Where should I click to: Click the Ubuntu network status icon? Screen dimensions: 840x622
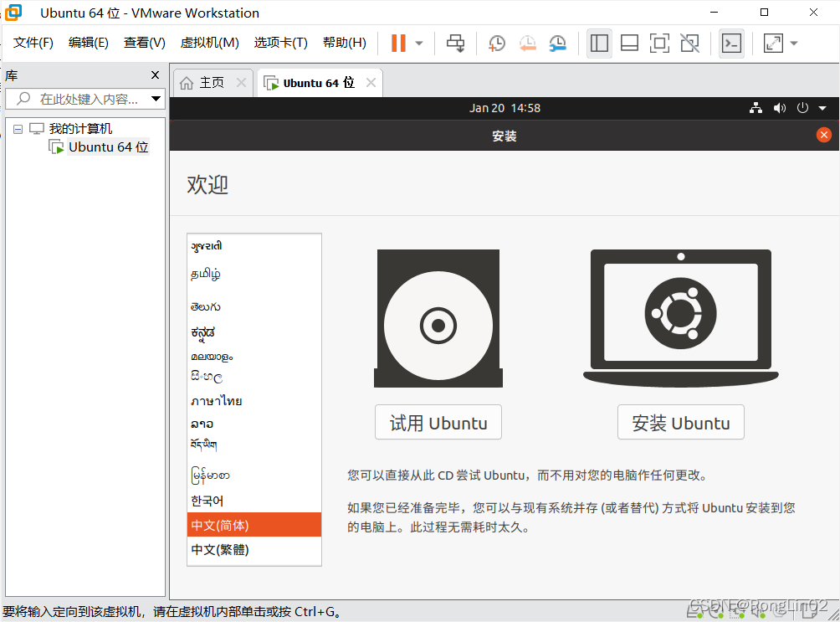click(x=755, y=108)
